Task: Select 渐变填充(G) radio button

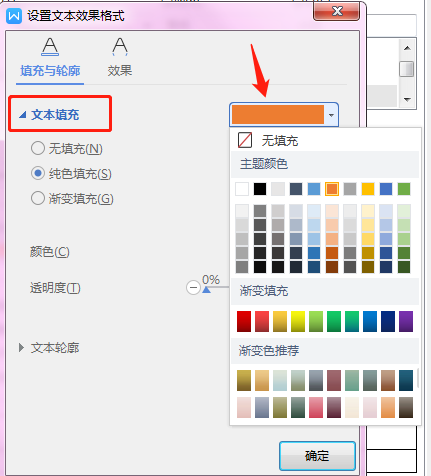Action: point(38,198)
